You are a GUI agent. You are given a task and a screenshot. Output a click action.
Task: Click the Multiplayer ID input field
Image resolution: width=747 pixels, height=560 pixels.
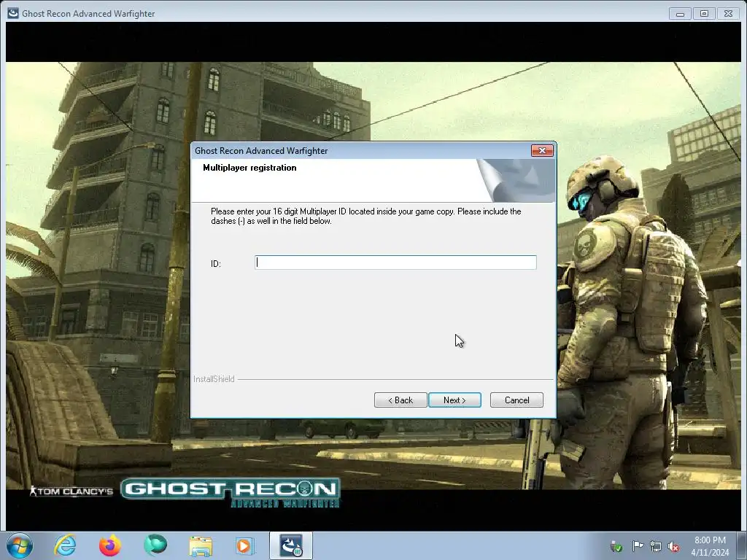tap(395, 262)
